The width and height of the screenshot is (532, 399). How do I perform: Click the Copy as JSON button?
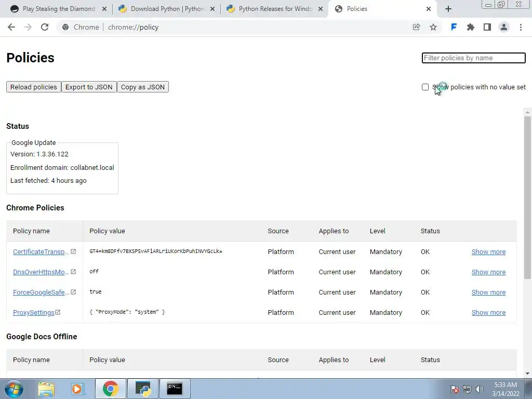click(x=143, y=87)
